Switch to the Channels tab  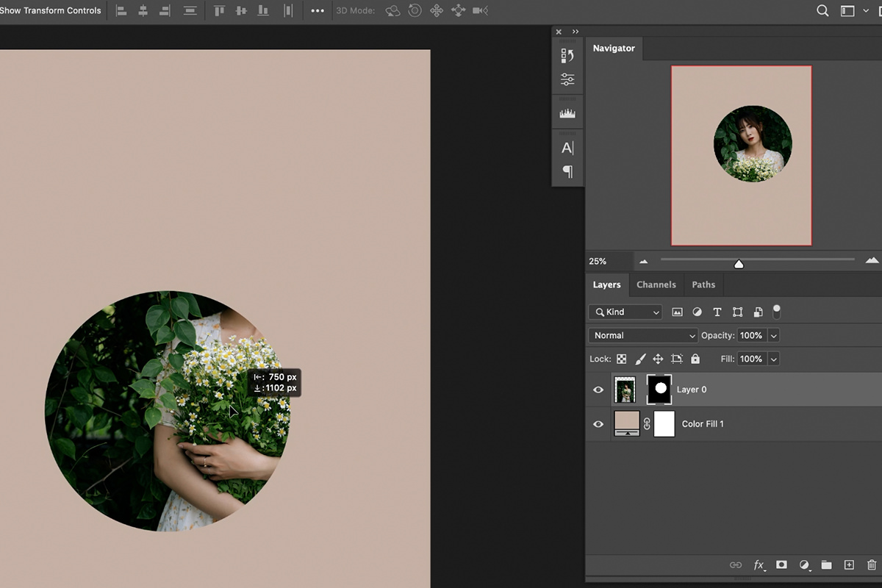[x=656, y=284]
